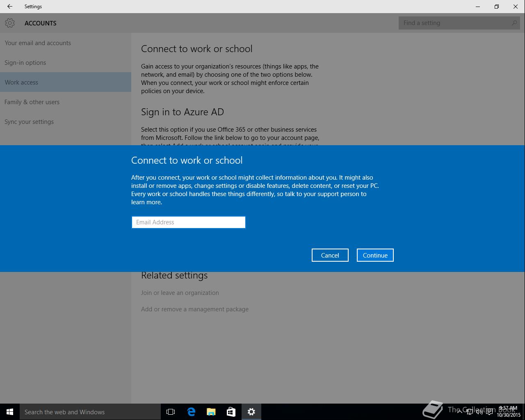Show hidden tray icons chevron
Screen dimensions: 525x420
coord(459,412)
